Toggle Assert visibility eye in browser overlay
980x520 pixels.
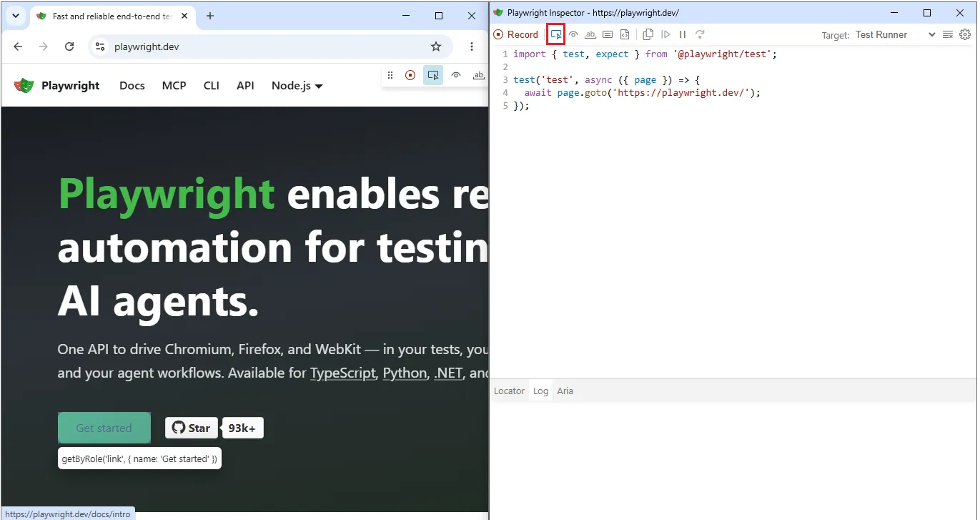(456, 75)
